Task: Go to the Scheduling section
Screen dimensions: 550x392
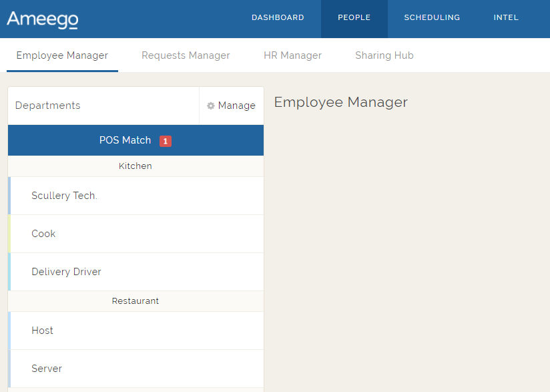Action: (432, 18)
